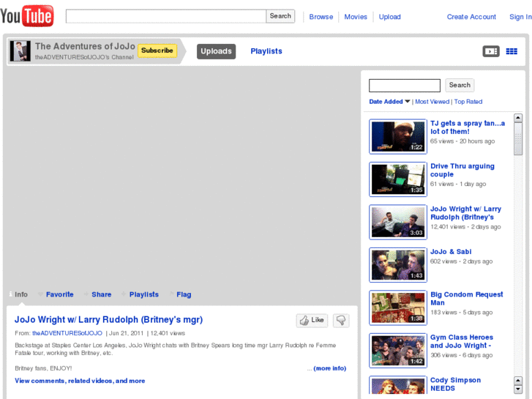Open 'Big Condom Request Man' title link
This screenshot has height=399, width=532.
467,299
